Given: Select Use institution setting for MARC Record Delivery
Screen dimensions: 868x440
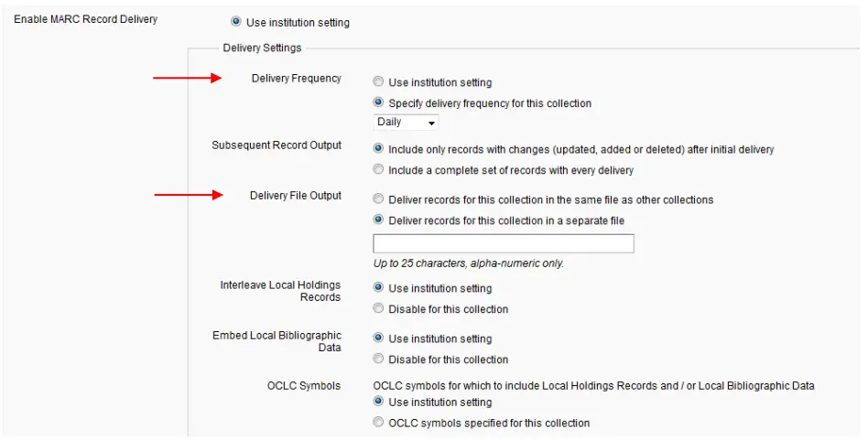Looking at the screenshot, I should pyautogui.click(x=237, y=22).
